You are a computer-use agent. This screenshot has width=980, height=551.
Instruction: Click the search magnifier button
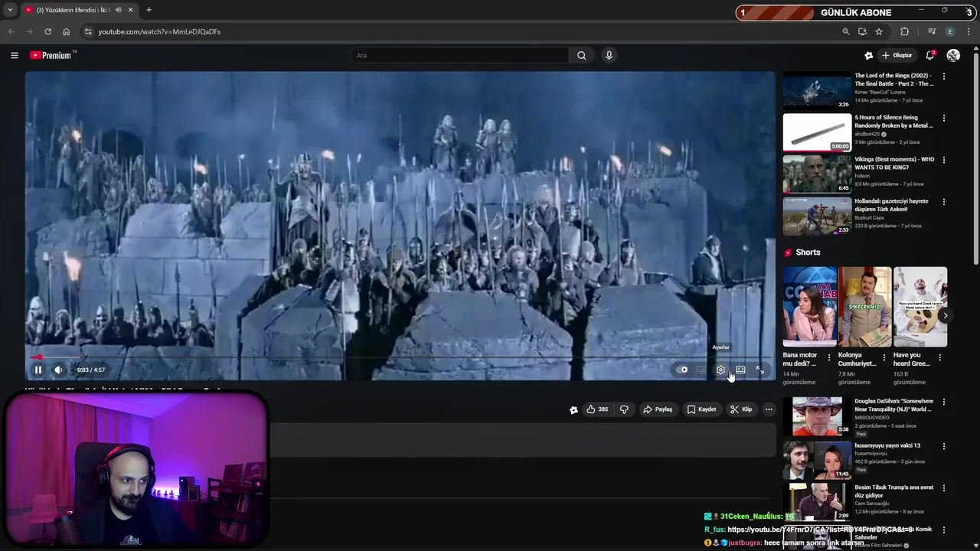tap(581, 55)
